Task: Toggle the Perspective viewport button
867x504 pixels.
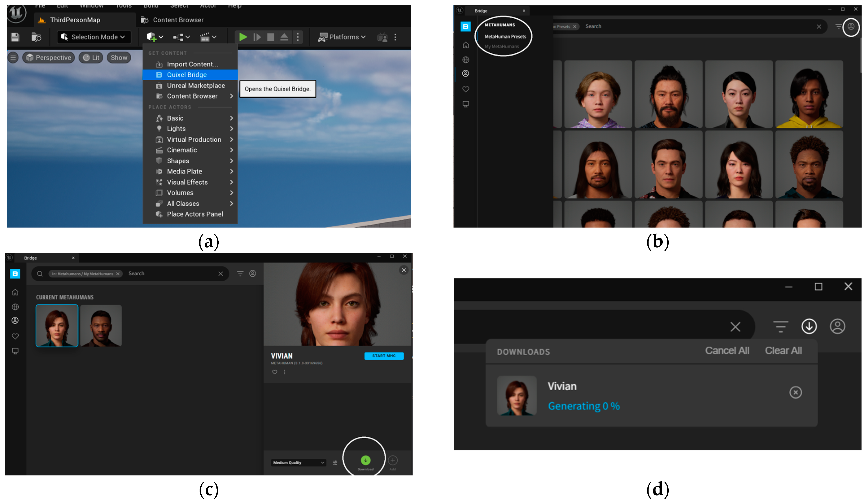Action: point(48,57)
